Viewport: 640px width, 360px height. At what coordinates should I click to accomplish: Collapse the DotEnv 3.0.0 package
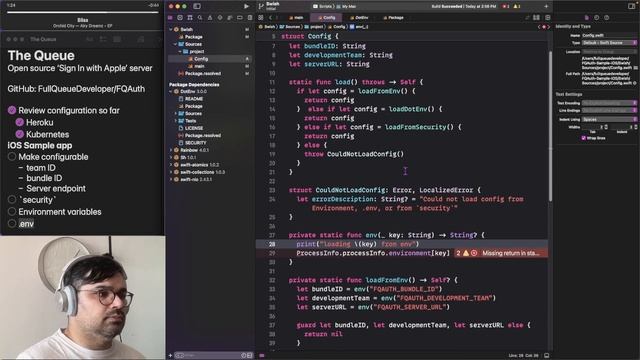tap(171, 91)
